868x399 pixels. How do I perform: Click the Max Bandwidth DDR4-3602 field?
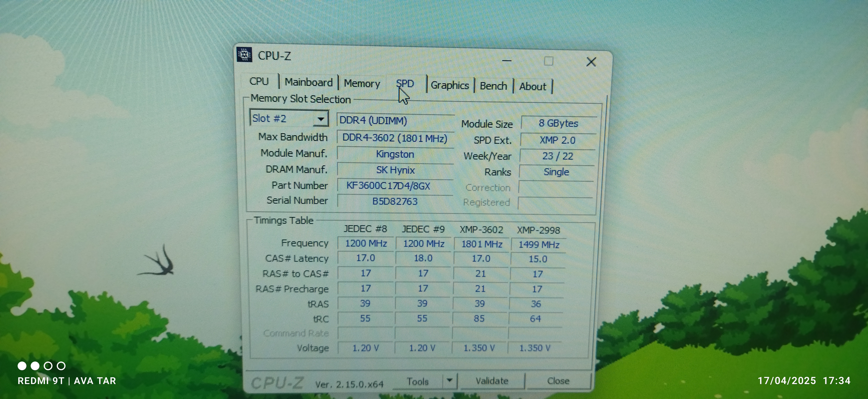[x=395, y=138]
